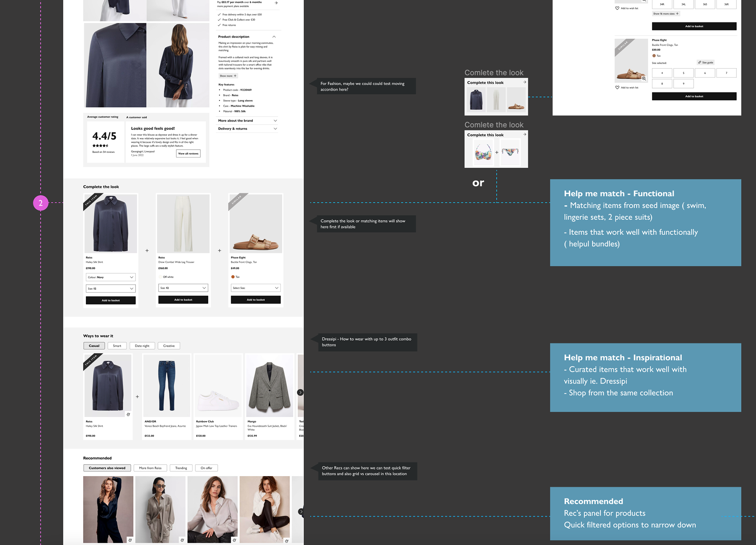
Task: Click the 'Help me match - Inspirational' heading
Action: (623, 358)
